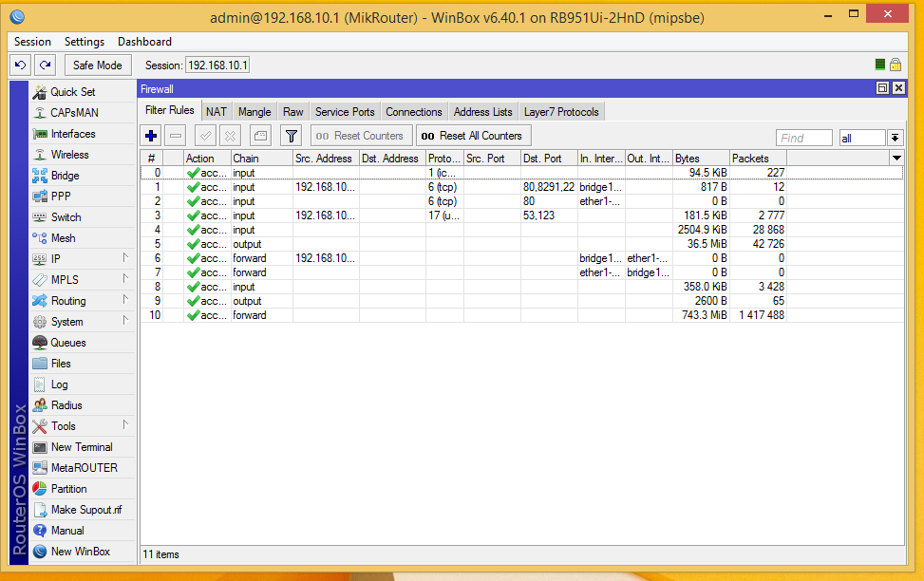Toggle Safe Mode
Image resolution: width=924 pixels, height=581 pixels.
97,66
